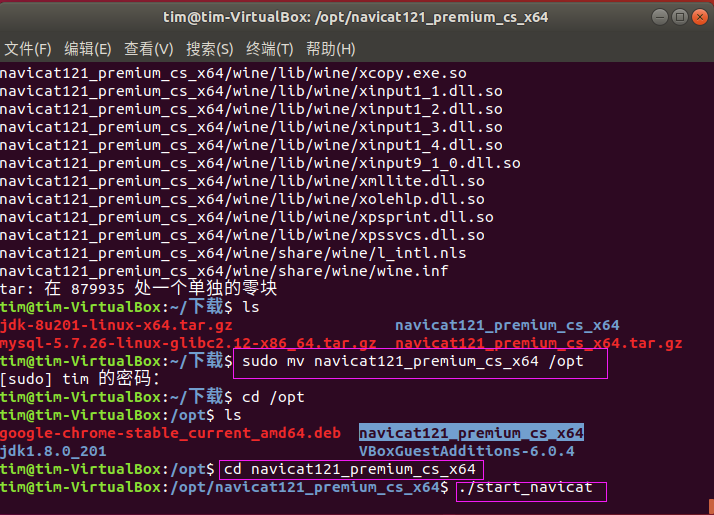Click the xinput9_1_0.dll.so output line
The image size is (714, 515).
coord(260,163)
